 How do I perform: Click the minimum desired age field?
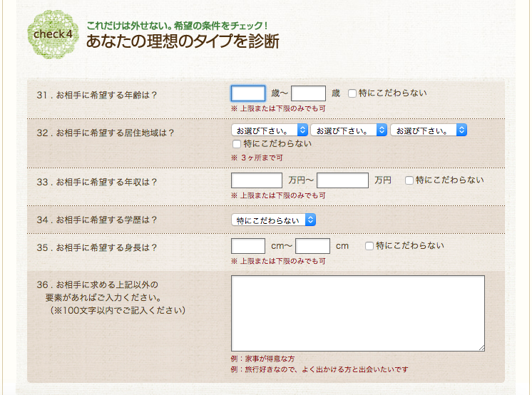pyautogui.click(x=248, y=93)
